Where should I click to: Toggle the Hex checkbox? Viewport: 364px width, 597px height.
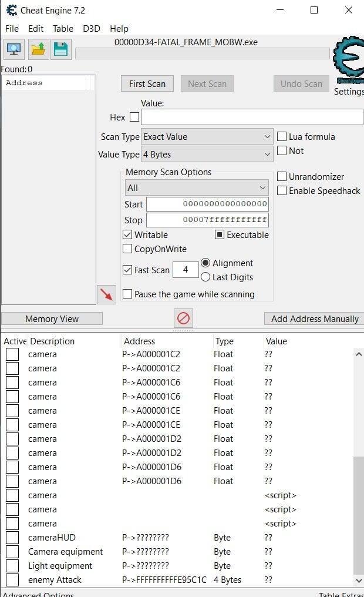point(134,117)
